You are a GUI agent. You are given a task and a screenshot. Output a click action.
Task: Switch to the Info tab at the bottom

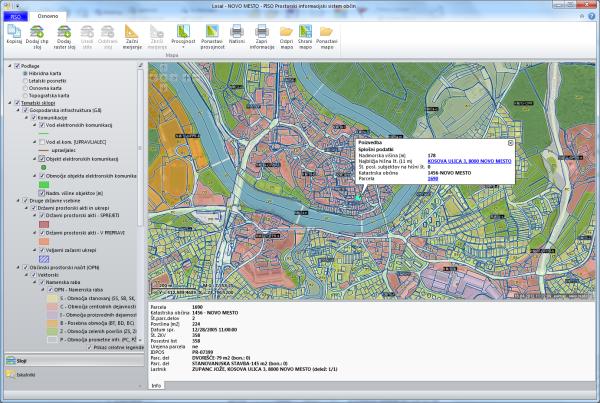pos(155,384)
